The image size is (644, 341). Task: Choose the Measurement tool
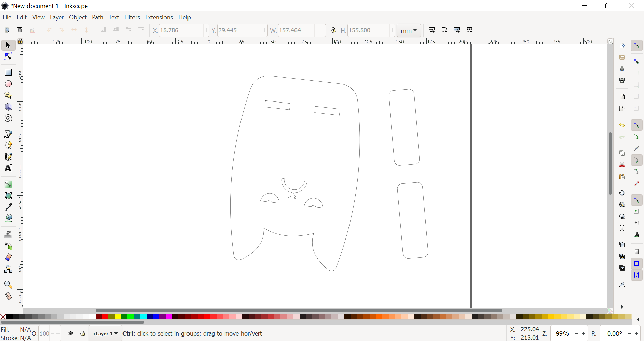click(8, 296)
